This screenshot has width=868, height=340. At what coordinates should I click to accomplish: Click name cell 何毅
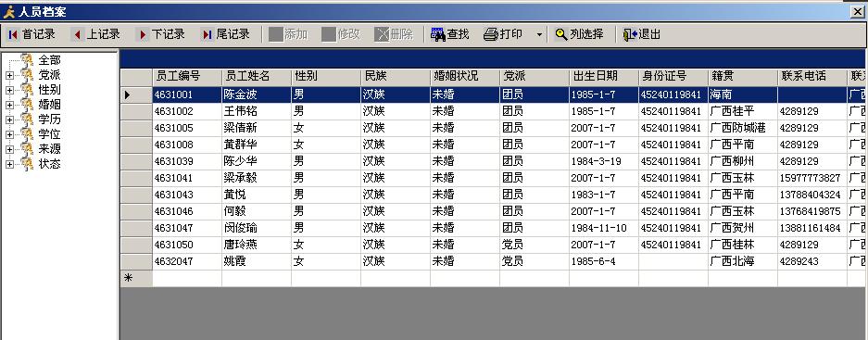click(257, 211)
